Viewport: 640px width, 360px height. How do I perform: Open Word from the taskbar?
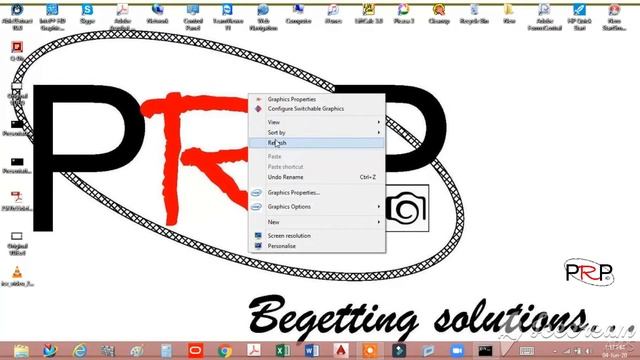(x=312, y=351)
